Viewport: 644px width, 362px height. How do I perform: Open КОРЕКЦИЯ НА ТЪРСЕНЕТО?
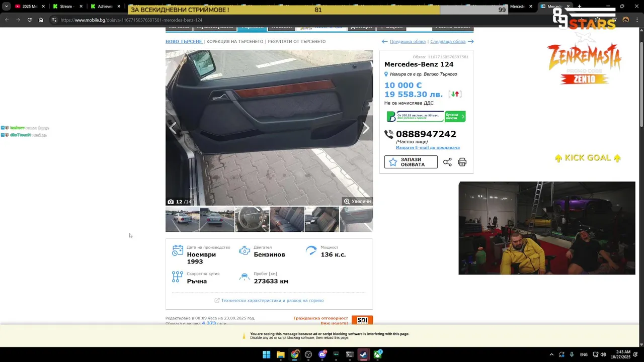coord(234,41)
